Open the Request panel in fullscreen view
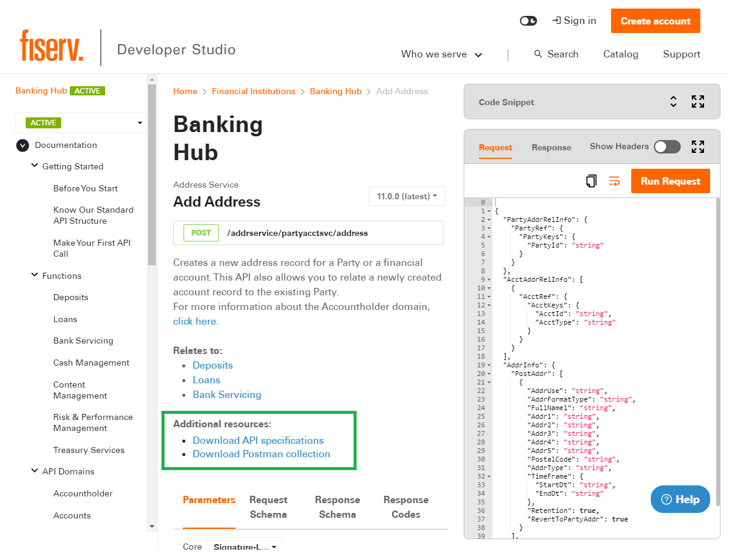Viewport: 734px width, 560px height. [698, 147]
